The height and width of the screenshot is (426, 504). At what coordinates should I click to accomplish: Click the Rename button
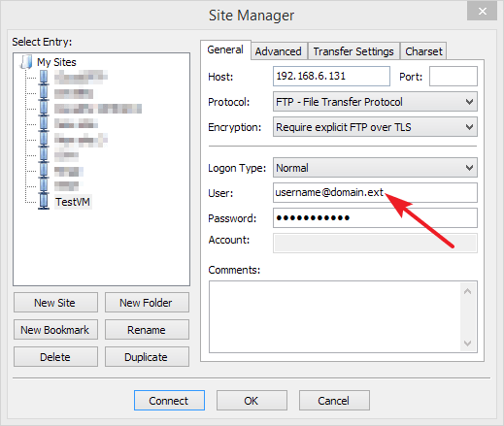coord(147,330)
